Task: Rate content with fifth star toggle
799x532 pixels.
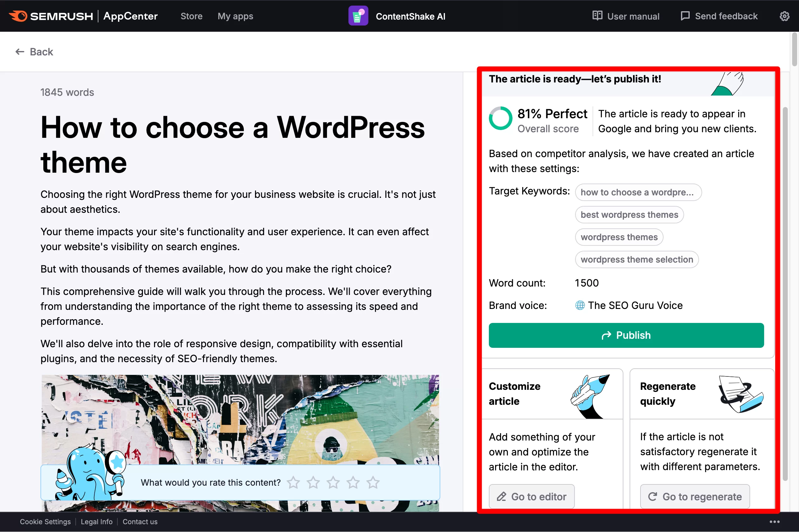Action: click(x=374, y=482)
